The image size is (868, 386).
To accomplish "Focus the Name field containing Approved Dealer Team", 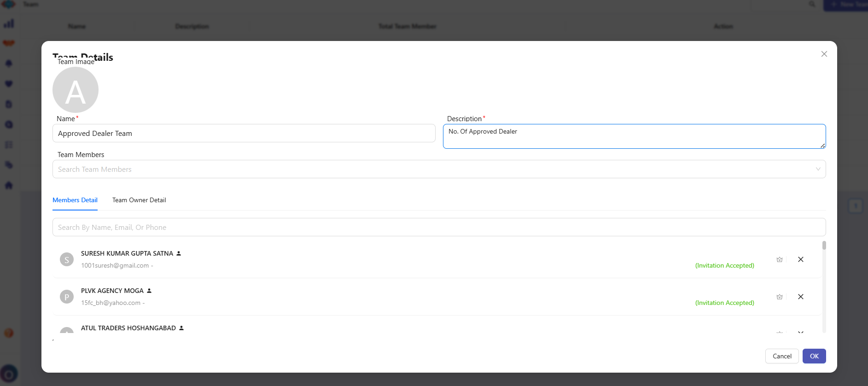I will (x=244, y=133).
